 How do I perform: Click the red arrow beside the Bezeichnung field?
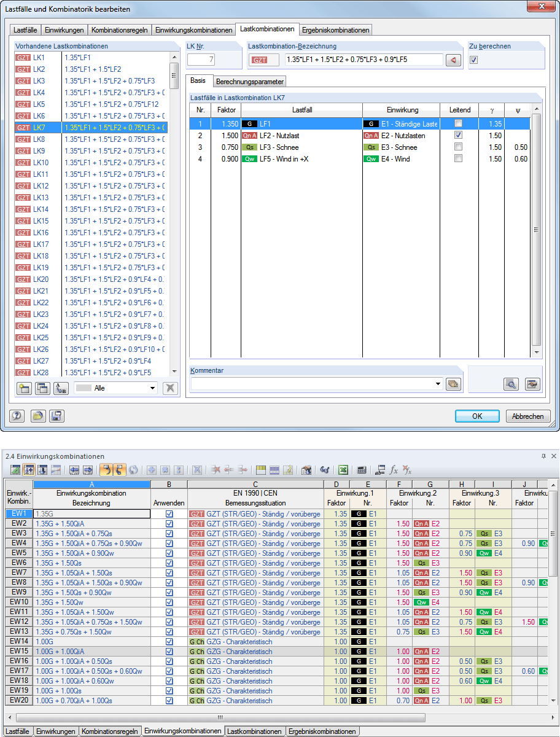pyautogui.click(x=453, y=60)
